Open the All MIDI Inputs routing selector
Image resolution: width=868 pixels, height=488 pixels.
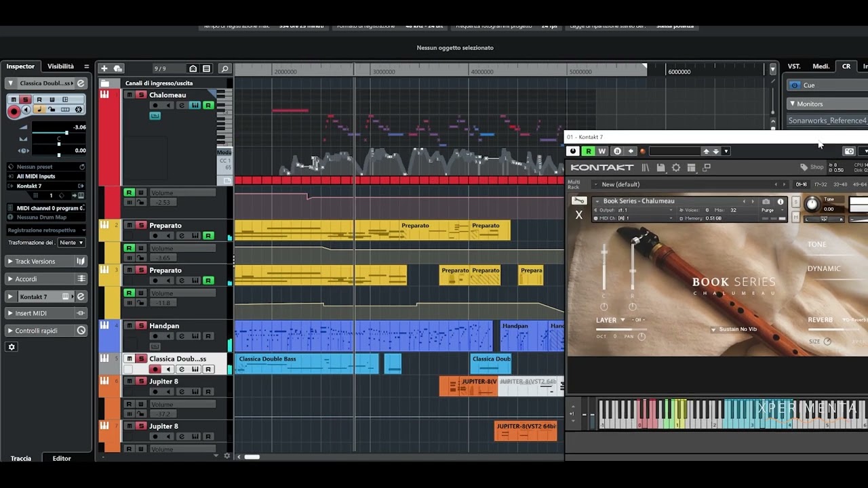[x=46, y=176]
